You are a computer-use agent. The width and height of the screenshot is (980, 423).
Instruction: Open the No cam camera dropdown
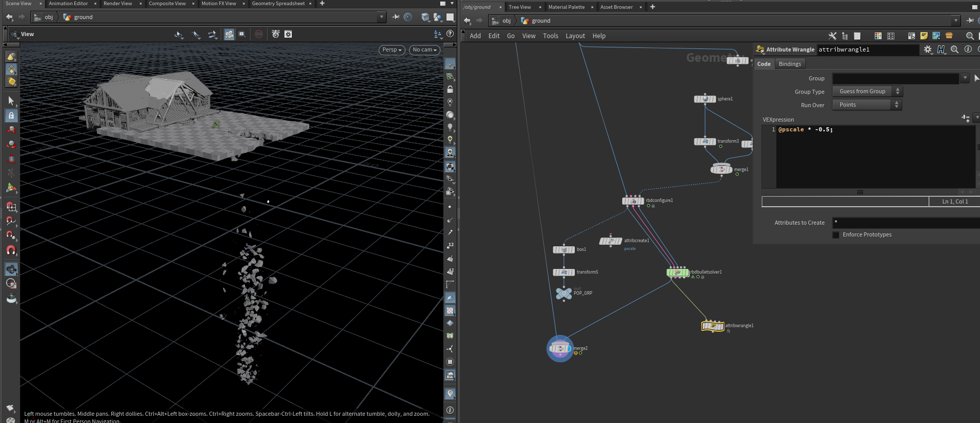pos(424,50)
